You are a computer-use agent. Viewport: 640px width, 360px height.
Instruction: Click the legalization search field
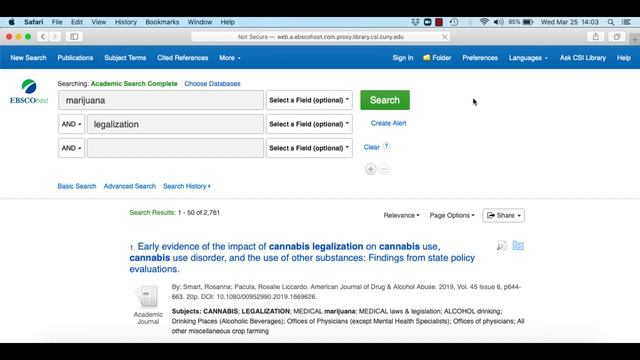click(175, 124)
